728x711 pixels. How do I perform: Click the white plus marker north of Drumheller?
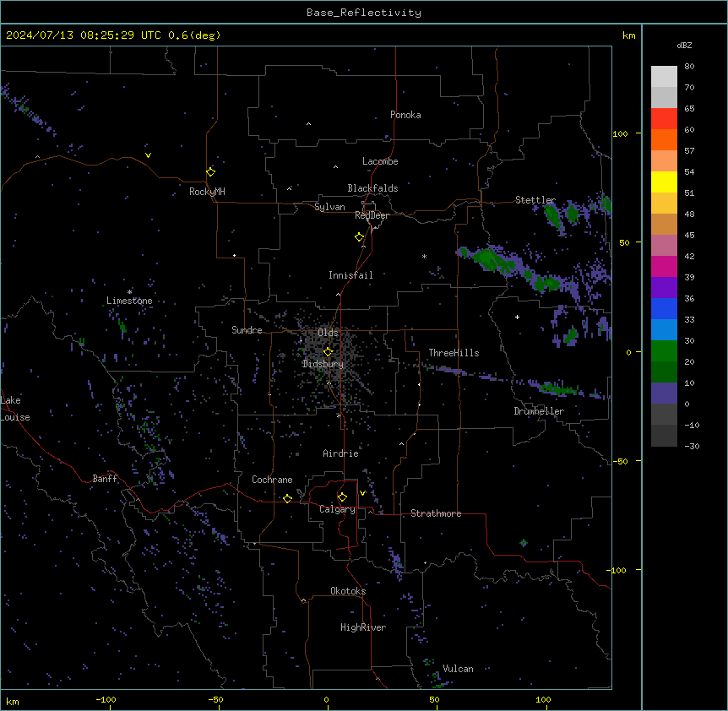pos(517,317)
